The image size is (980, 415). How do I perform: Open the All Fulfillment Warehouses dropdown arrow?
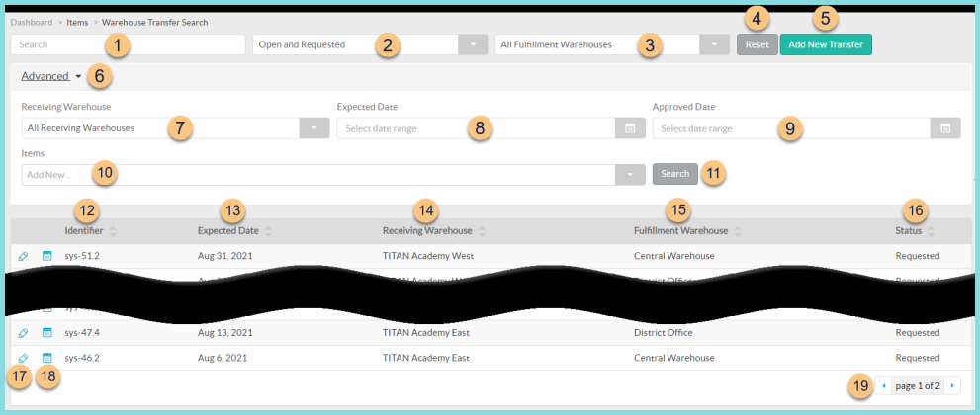[x=715, y=44]
